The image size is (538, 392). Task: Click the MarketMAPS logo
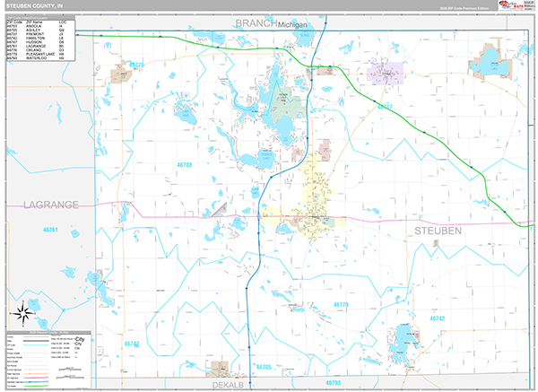point(511,5)
